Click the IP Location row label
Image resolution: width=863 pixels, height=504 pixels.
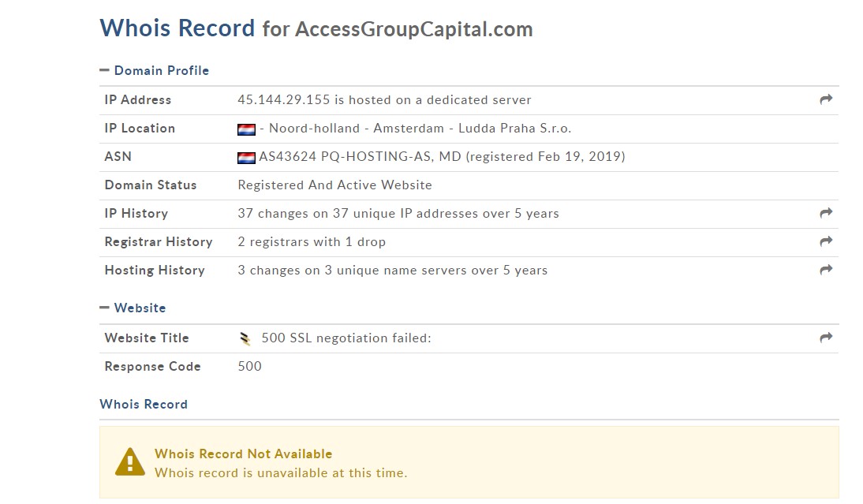point(140,129)
